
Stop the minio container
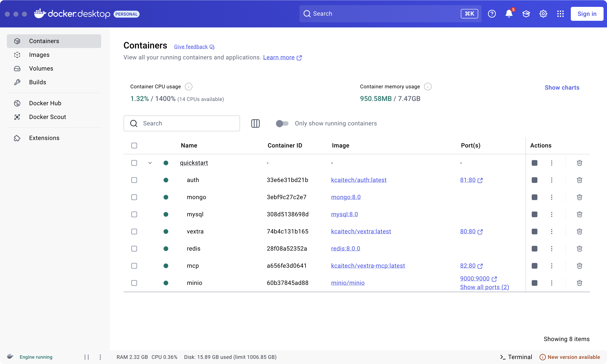click(x=534, y=283)
